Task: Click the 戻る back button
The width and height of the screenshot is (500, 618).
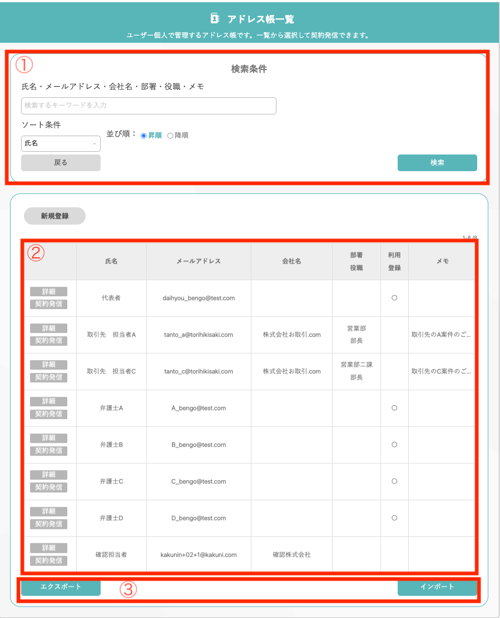Action: [x=61, y=162]
